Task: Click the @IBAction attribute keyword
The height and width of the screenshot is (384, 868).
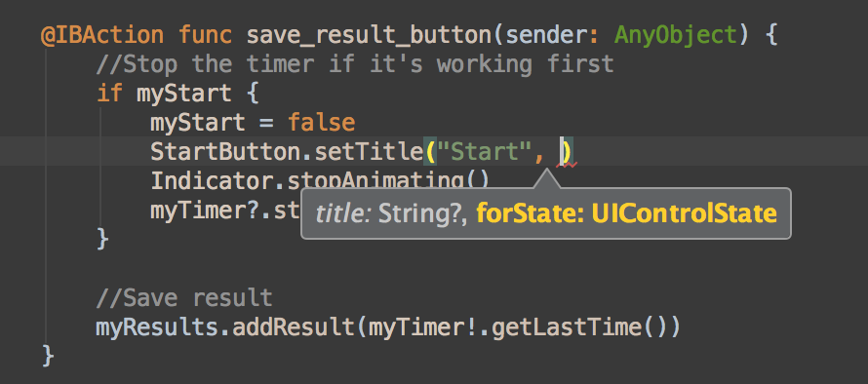Action: [102, 35]
